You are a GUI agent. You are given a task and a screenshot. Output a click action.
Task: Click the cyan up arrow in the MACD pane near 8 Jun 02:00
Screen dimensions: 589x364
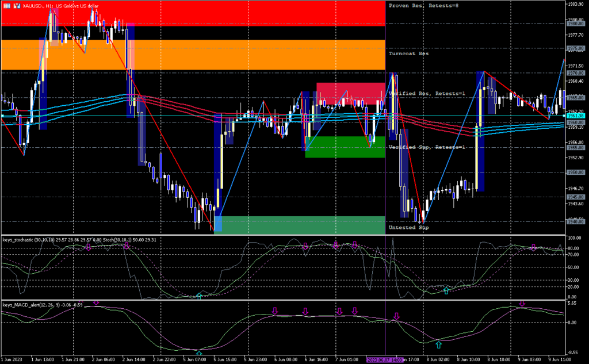pyautogui.click(x=438, y=344)
